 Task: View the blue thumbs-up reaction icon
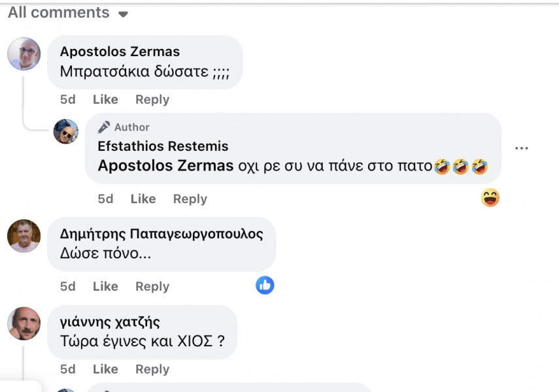click(265, 285)
